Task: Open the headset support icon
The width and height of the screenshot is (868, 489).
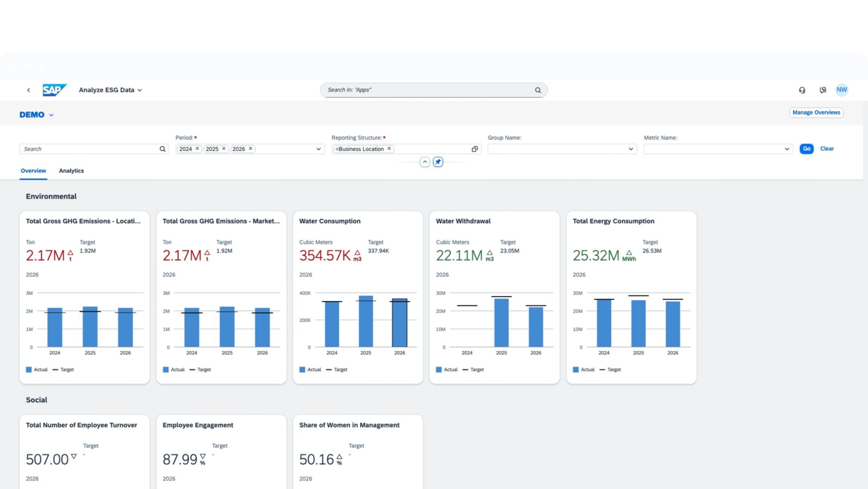Action: tap(802, 90)
